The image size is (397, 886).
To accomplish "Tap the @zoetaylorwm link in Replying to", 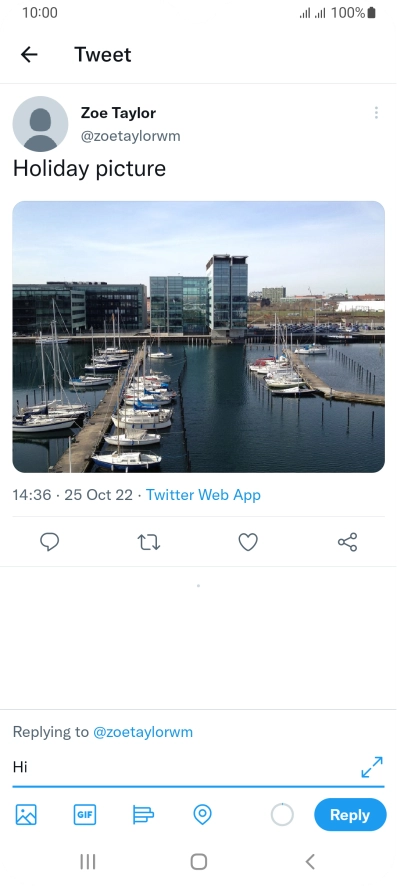I will (x=143, y=732).
